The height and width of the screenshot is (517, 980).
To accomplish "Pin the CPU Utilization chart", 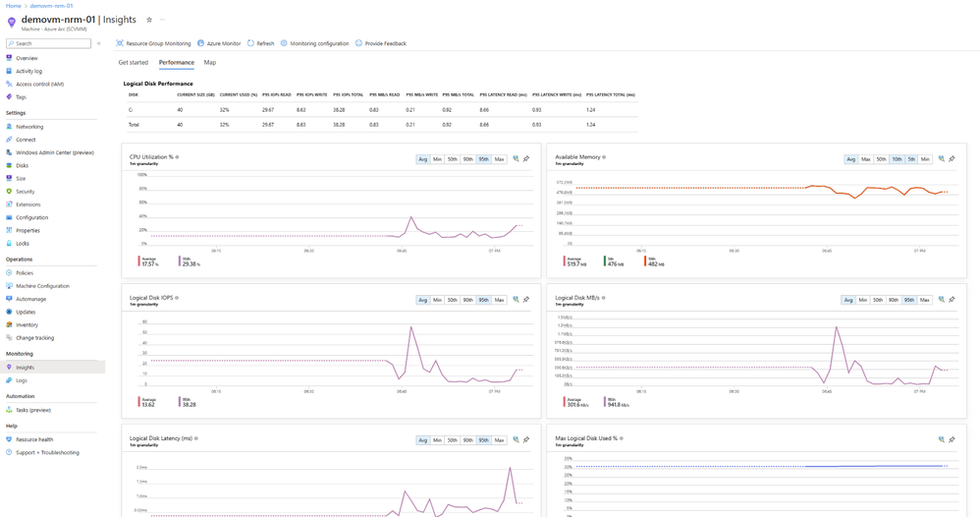I will tap(526, 159).
